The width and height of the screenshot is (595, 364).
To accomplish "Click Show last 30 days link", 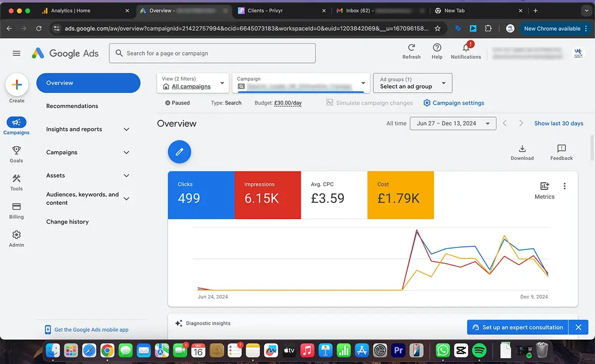I will [x=558, y=123].
